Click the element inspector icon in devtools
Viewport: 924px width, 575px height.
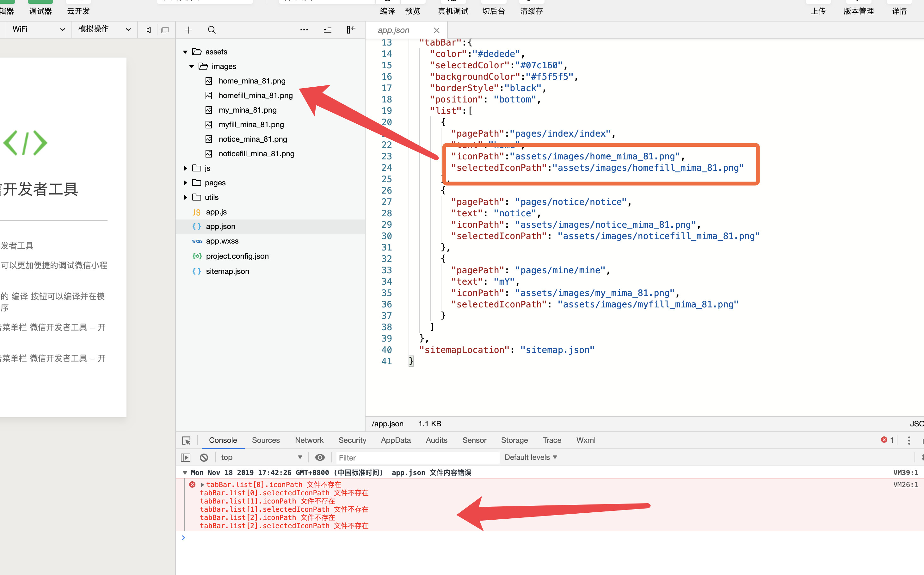[186, 440]
